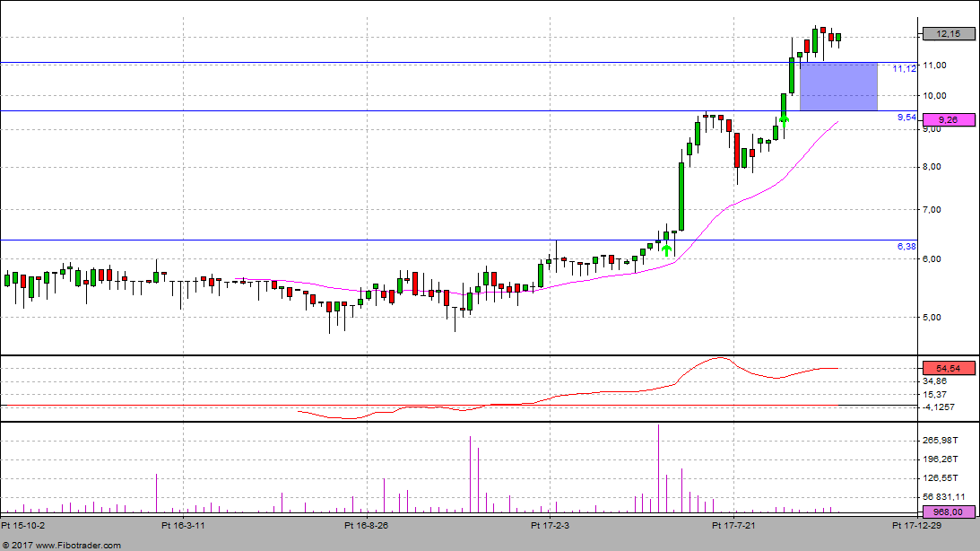This screenshot has width=980, height=551.
Task: Click the 15,37 indicator axis label
Action: [935, 395]
